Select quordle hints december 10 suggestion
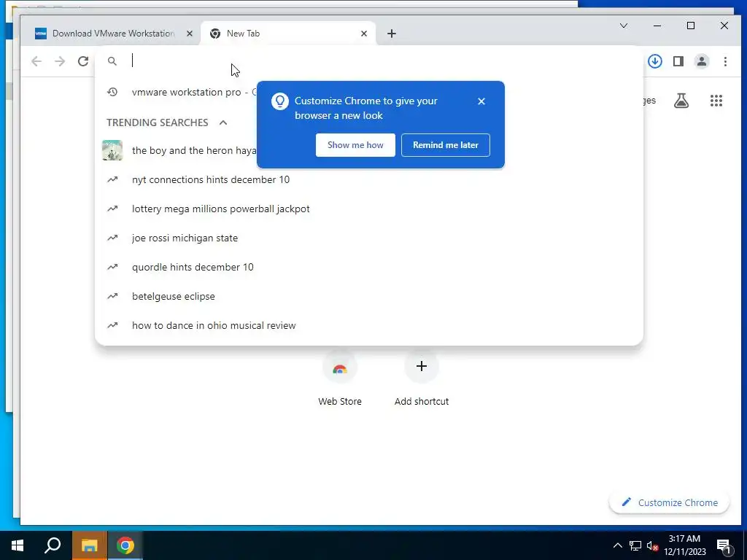Viewport: 747px width, 560px height. click(x=368, y=267)
